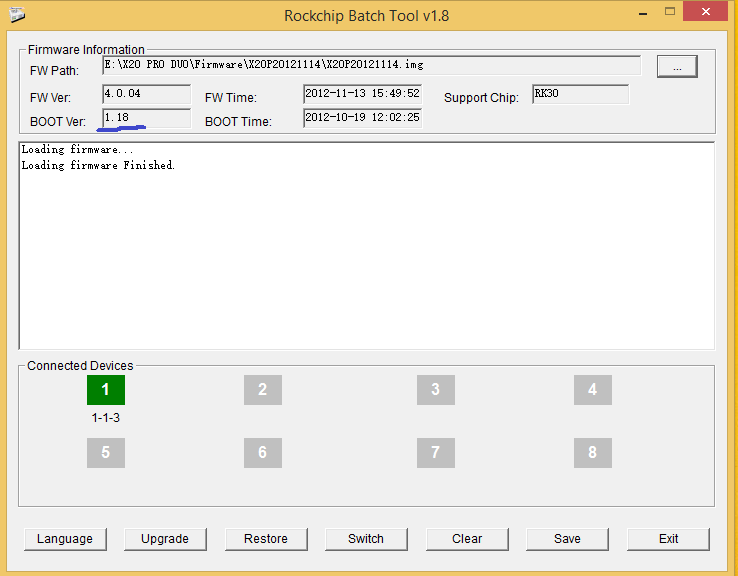Click the Exit button
Image resolution: width=738 pixels, height=576 pixels.
668,539
